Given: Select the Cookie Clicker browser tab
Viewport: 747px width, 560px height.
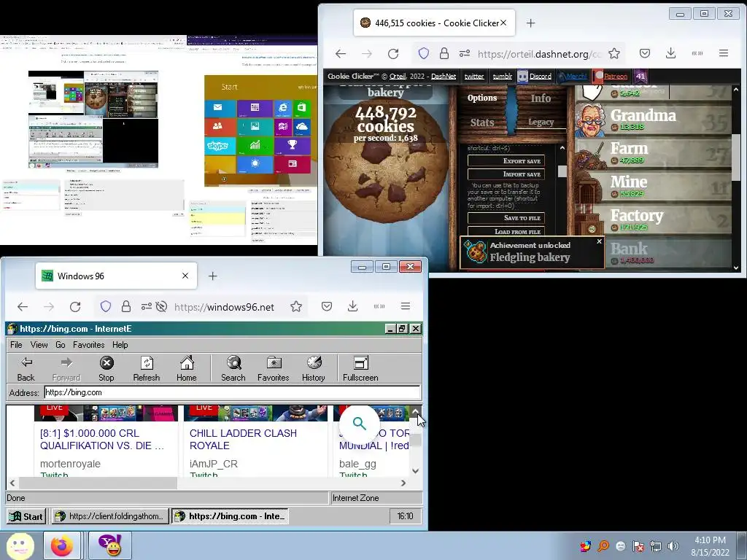Looking at the screenshot, I should point(434,23).
